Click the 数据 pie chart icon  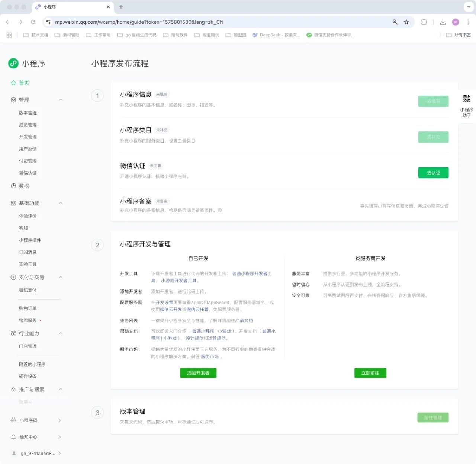[x=13, y=186]
